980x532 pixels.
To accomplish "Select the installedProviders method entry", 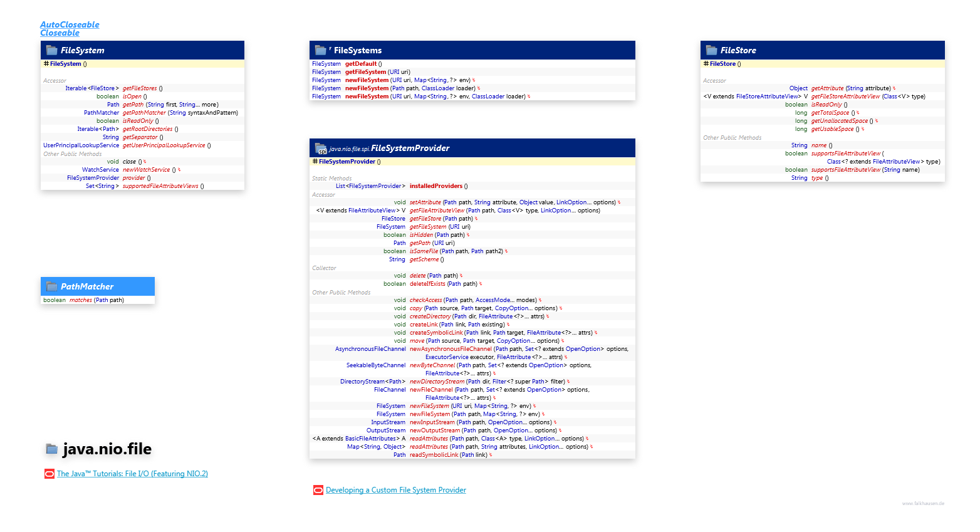I will [436, 185].
